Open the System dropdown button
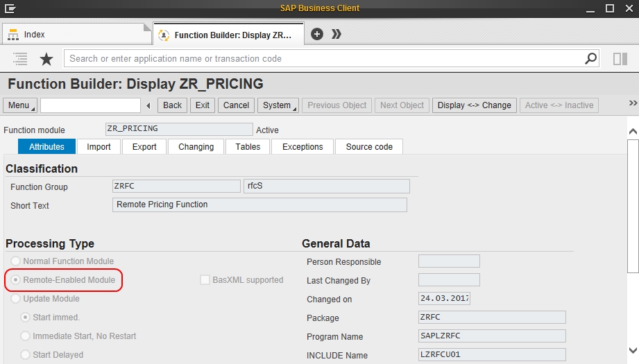The width and height of the screenshot is (639, 364). point(278,105)
